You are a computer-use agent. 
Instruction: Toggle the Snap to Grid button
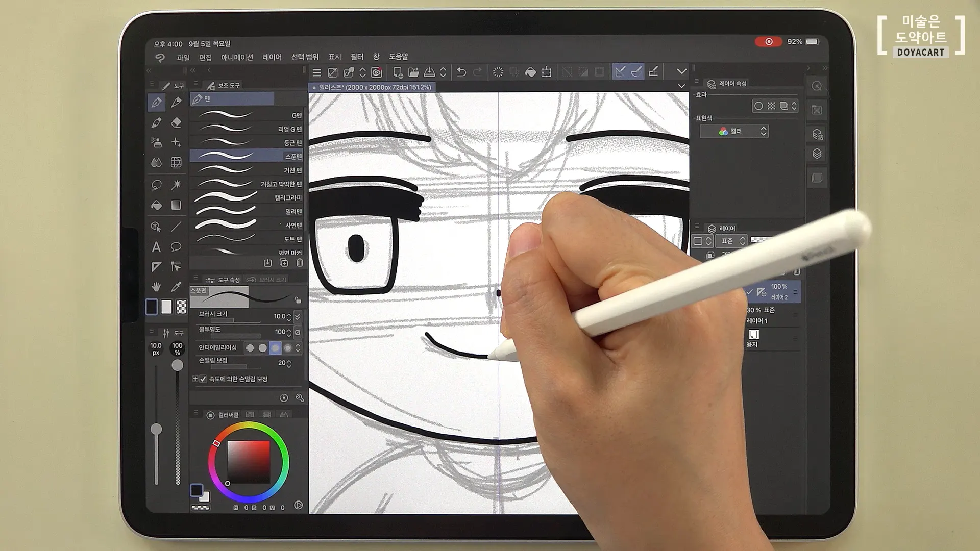(653, 72)
